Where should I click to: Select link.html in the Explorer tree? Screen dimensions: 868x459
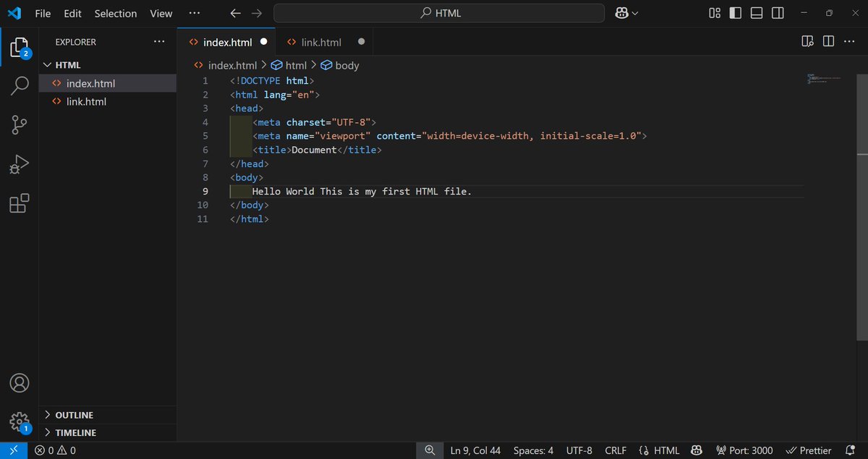pos(108,101)
